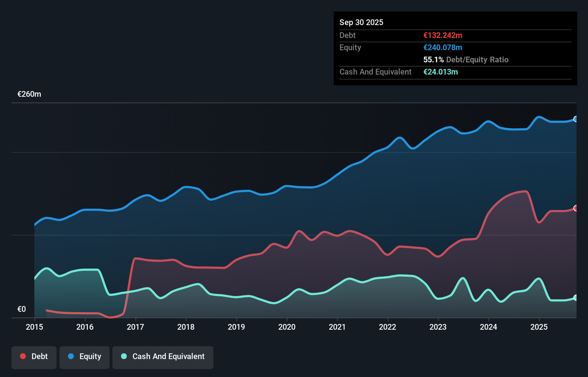Toggle Cash And Equivalent series visibility
The image size is (588, 377).
tap(163, 357)
